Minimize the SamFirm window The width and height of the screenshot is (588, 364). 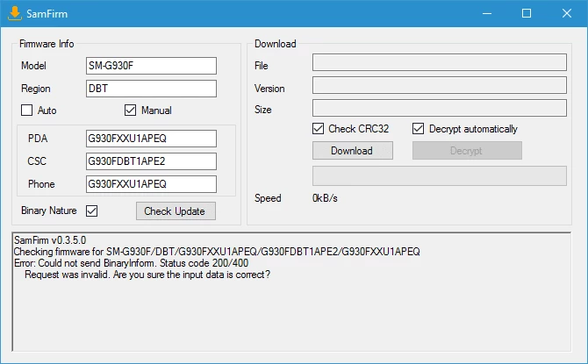487,13
